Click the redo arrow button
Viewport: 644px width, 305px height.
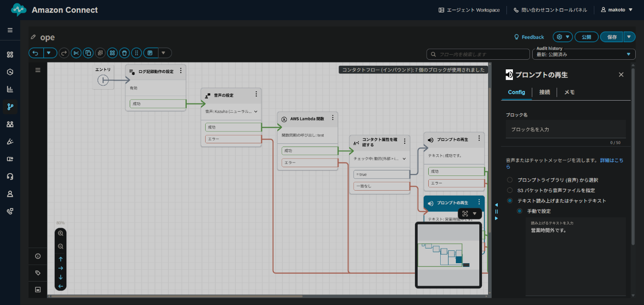64,53
